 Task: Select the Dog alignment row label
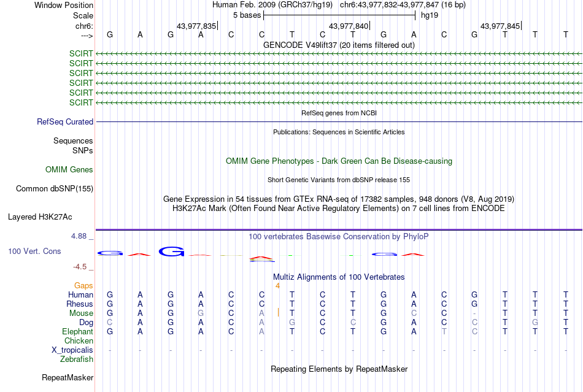coord(87,323)
